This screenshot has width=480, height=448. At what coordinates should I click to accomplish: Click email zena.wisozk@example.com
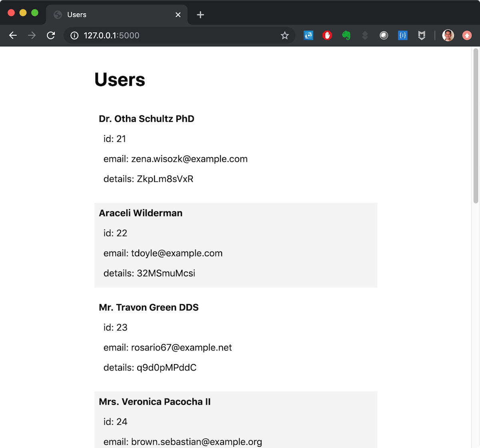coord(176,159)
